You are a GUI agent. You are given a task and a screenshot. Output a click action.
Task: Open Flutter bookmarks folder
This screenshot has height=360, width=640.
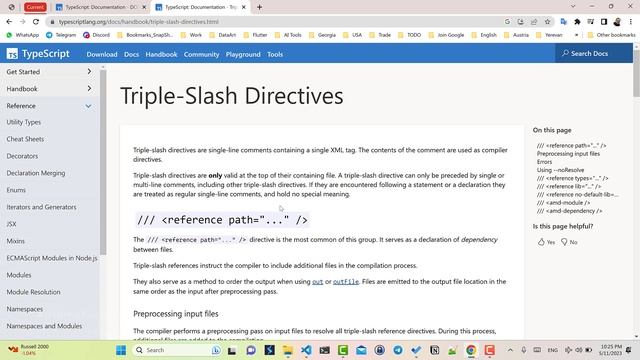pos(256,35)
